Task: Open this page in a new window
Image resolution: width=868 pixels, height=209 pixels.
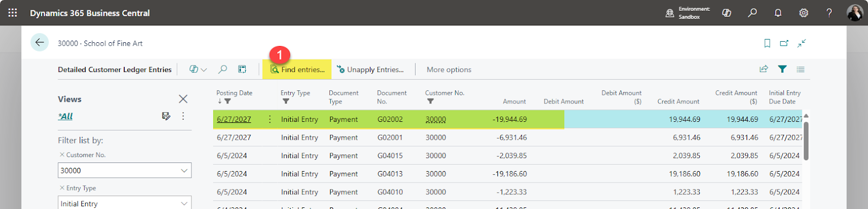Action: click(x=784, y=43)
